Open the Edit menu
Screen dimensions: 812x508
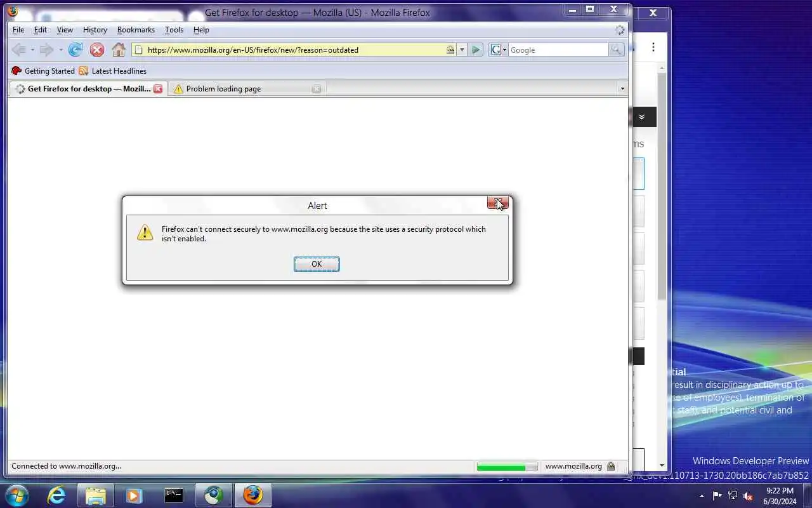tap(41, 30)
